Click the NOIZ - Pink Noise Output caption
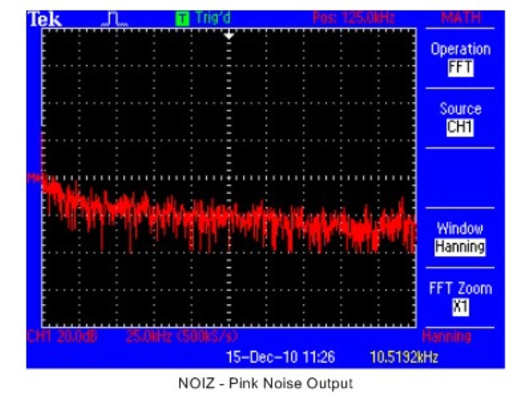Image resolution: width=532 pixels, height=399 pixels. [x=265, y=384]
